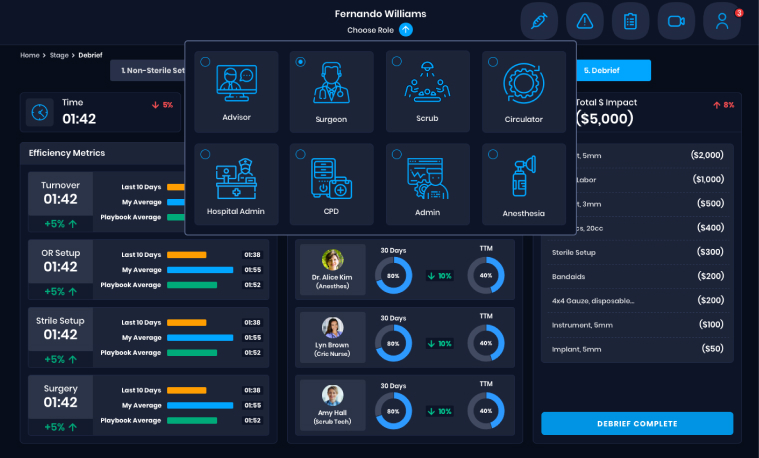Open user profile icon with notification badge
Viewport: 759px width, 458px height.
coord(722,21)
